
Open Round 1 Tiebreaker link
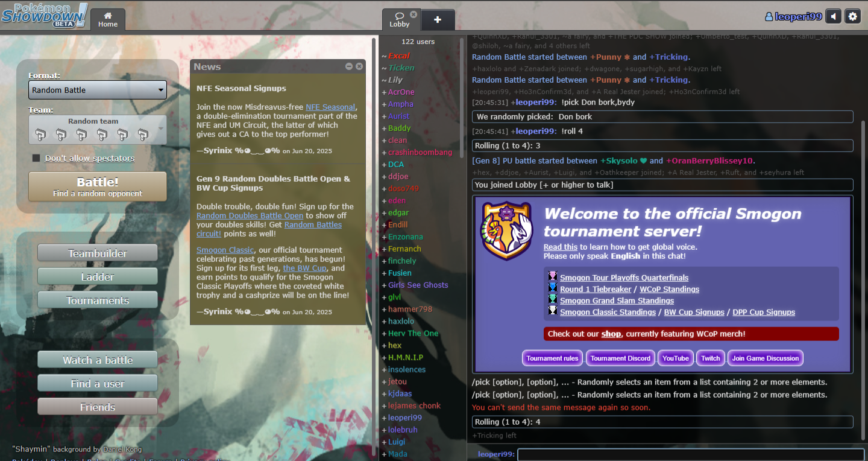click(596, 289)
